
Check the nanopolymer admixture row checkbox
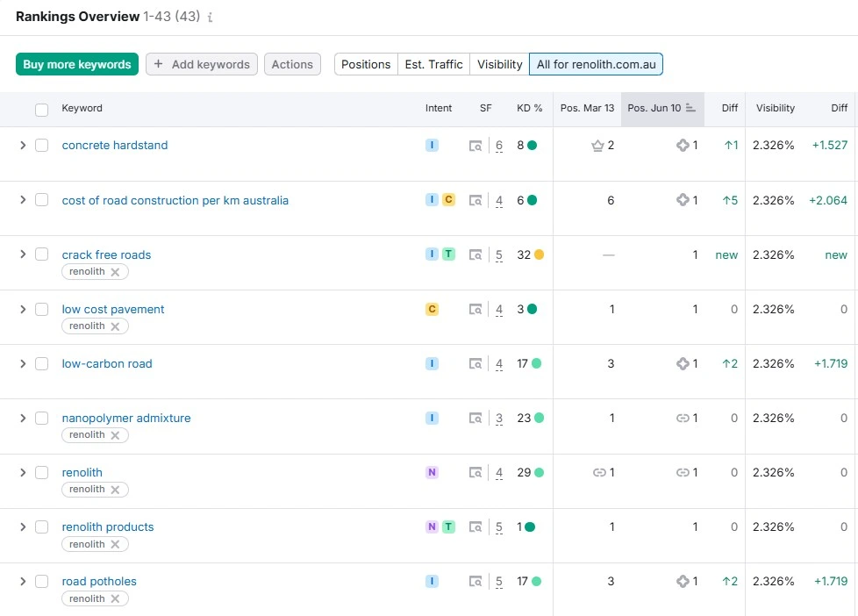(41, 418)
